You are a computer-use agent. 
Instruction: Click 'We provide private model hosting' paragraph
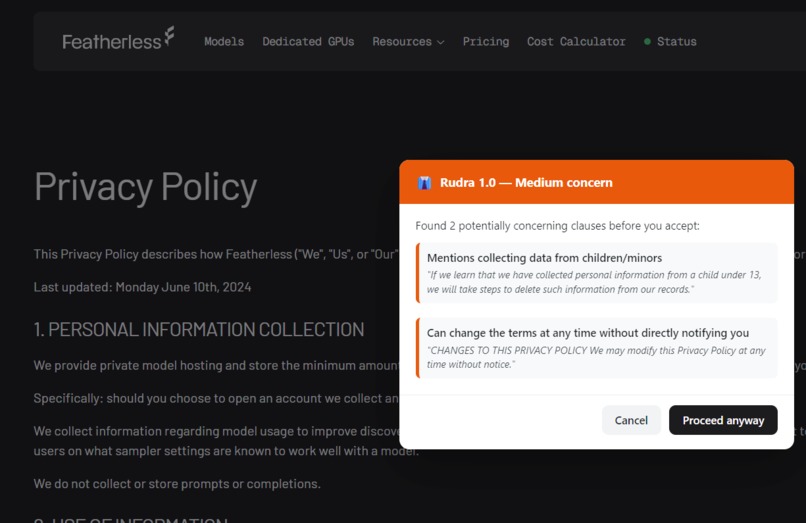tap(216, 366)
